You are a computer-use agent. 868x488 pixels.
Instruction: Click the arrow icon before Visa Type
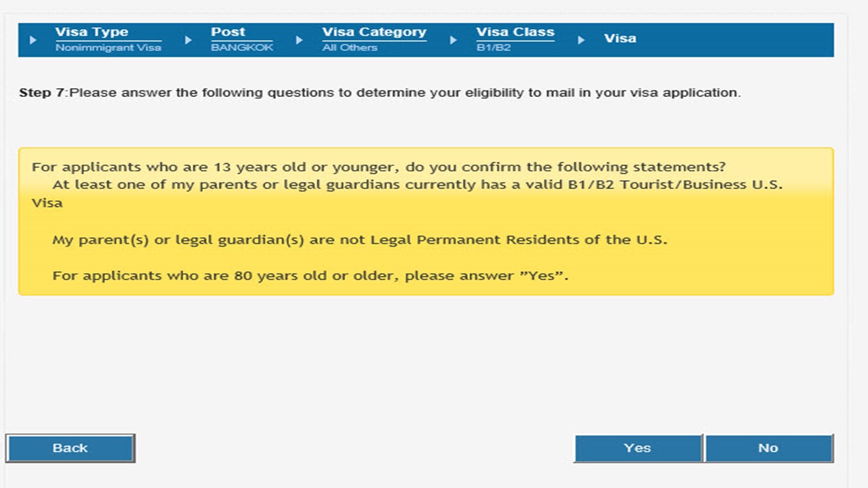coord(33,40)
